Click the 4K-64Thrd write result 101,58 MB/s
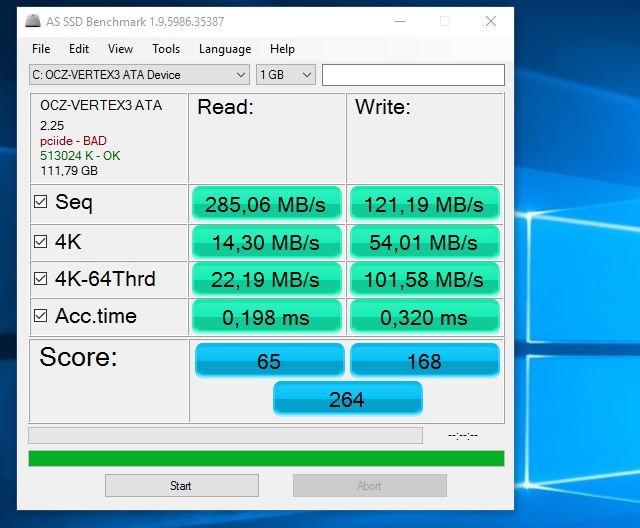This screenshot has width=640, height=528. (x=424, y=280)
